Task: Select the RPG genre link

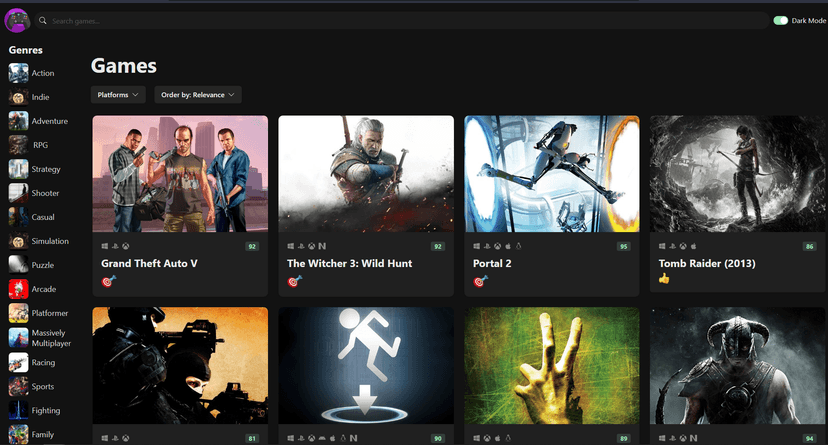Action: point(41,145)
